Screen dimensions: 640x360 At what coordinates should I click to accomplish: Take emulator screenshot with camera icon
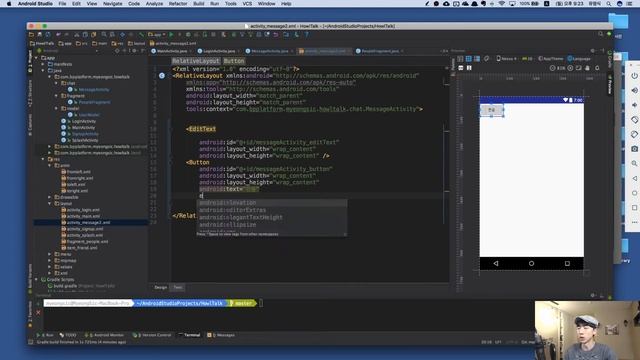click(634, 149)
